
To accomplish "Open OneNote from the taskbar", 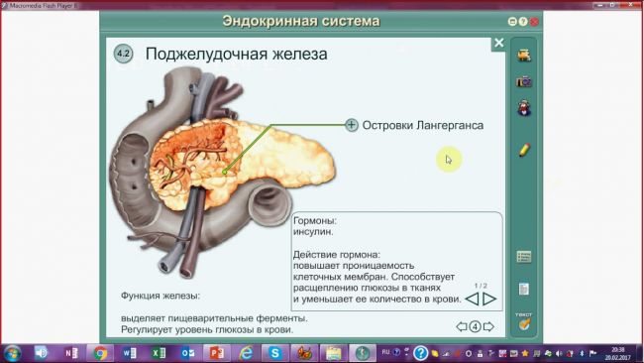I will point(71,353).
